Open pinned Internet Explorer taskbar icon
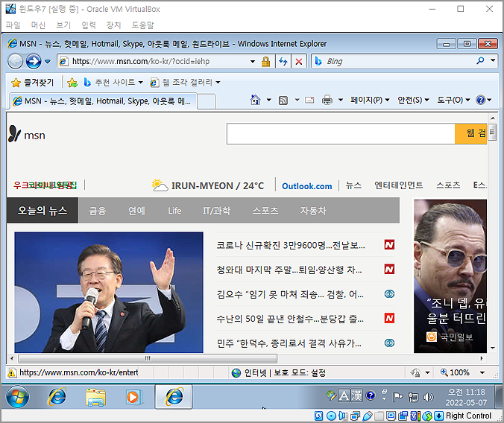The image size is (504, 423). [x=57, y=397]
